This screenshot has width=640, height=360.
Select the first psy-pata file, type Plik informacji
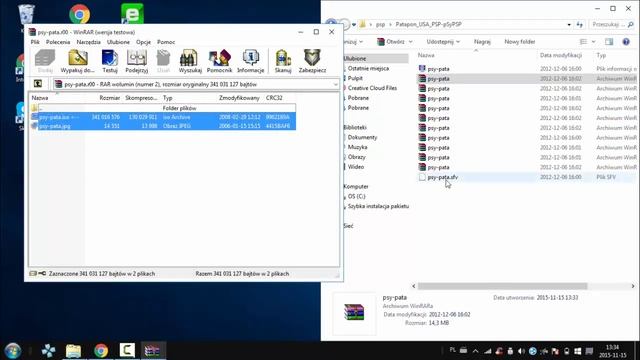438,69
